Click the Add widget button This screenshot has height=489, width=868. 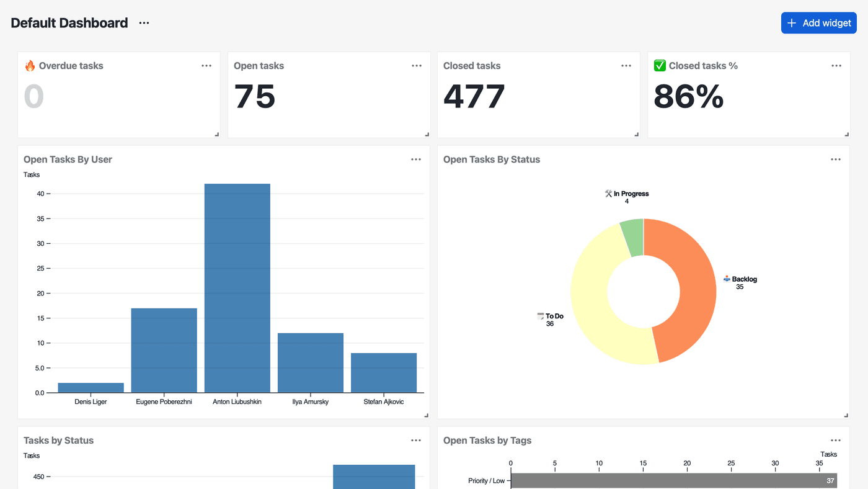point(818,22)
